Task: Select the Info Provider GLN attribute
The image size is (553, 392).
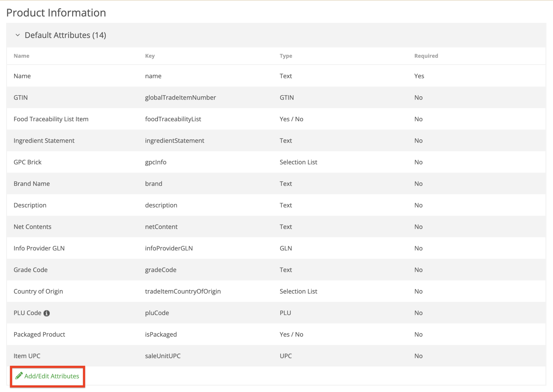Action: (39, 248)
